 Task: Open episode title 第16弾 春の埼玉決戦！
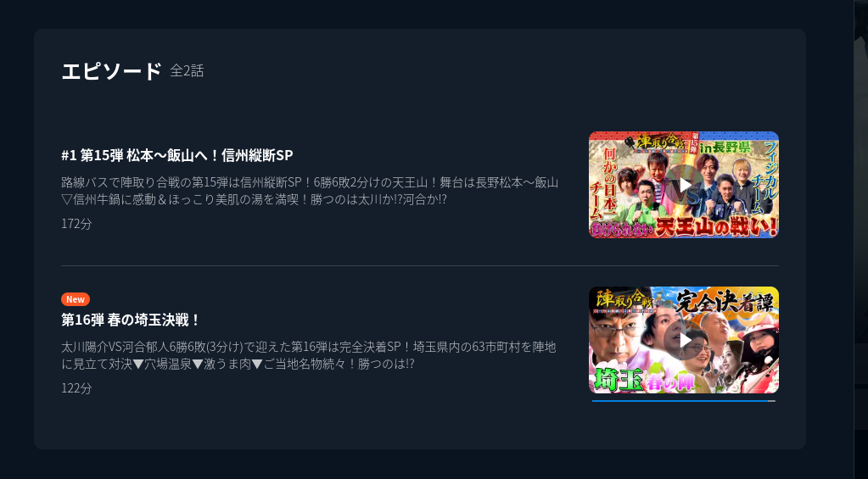point(131,320)
